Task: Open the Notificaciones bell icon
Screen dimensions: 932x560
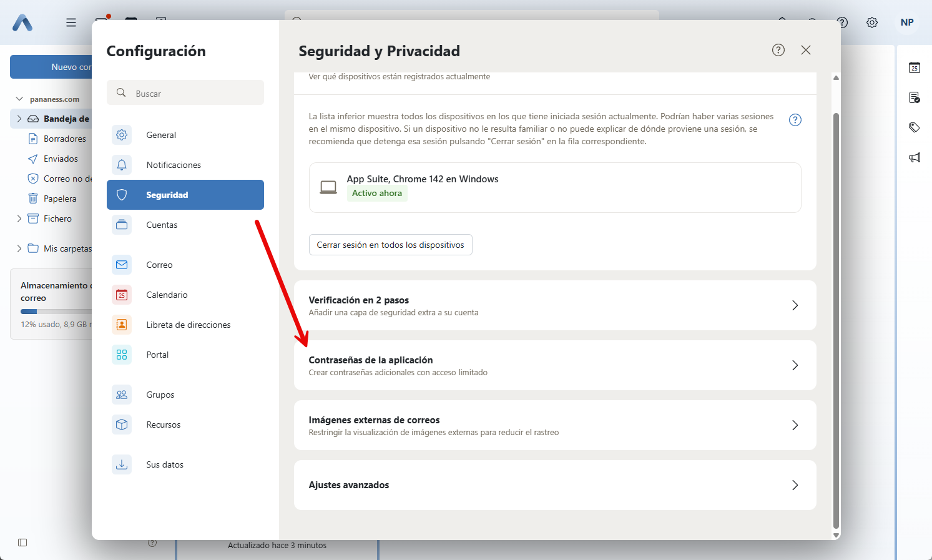Action: pyautogui.click(x=122, y=165)
